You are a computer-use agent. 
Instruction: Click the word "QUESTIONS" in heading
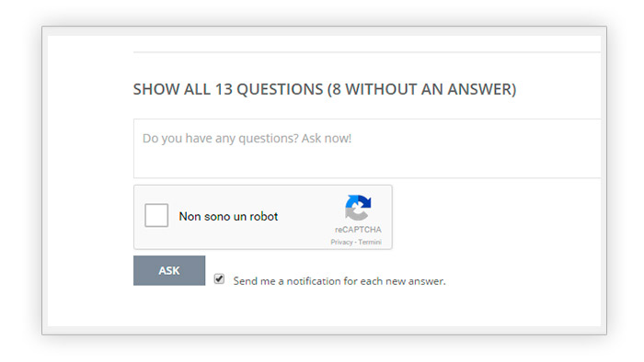click(x=280, y=89)
